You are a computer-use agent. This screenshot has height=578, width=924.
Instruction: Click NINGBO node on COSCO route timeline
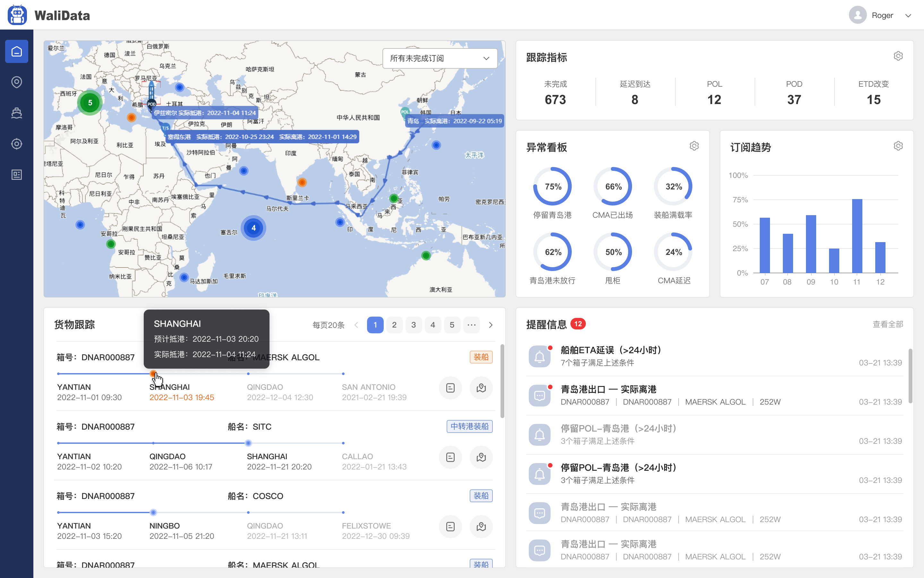pyautogui.click(x=153, y=512)
